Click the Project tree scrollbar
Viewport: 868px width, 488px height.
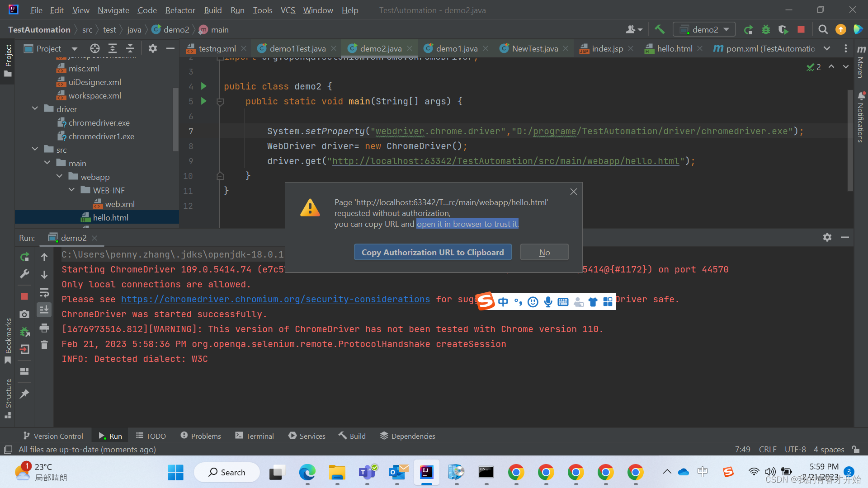176,120
